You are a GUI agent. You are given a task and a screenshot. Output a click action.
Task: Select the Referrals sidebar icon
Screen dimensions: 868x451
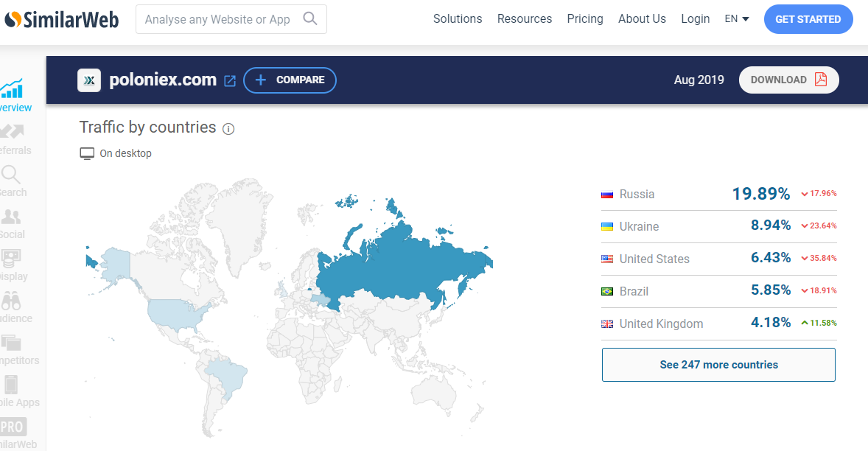point(13,131)
